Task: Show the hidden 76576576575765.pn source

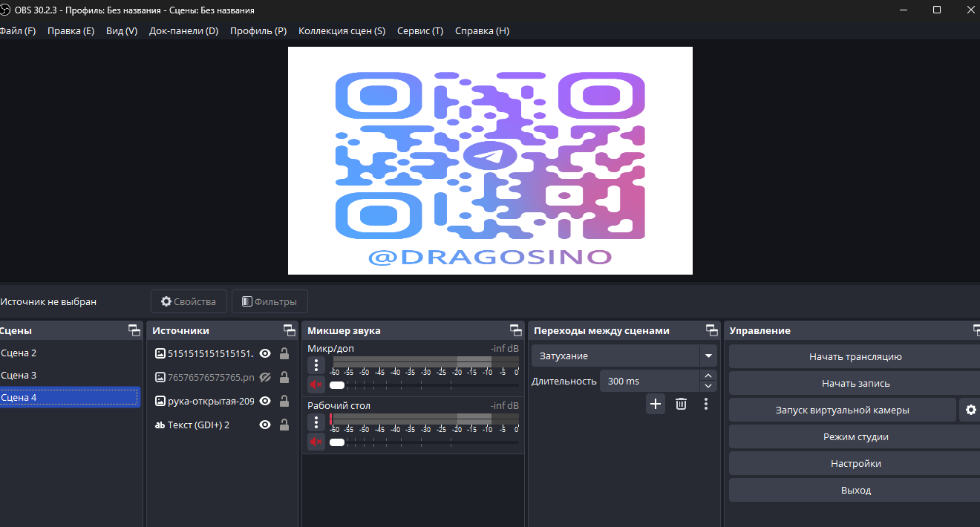Action: coord(265,377)
